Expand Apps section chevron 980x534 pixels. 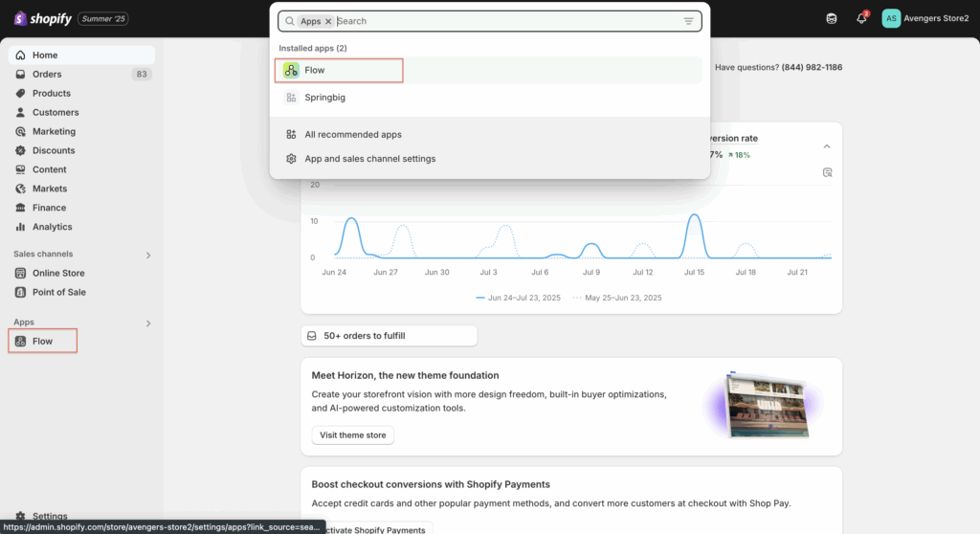point(148,323)
